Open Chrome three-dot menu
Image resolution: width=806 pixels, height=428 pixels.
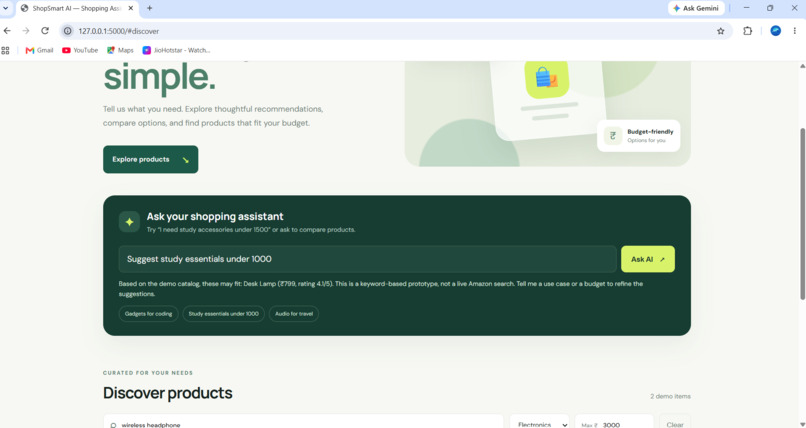tap(795, 31)
